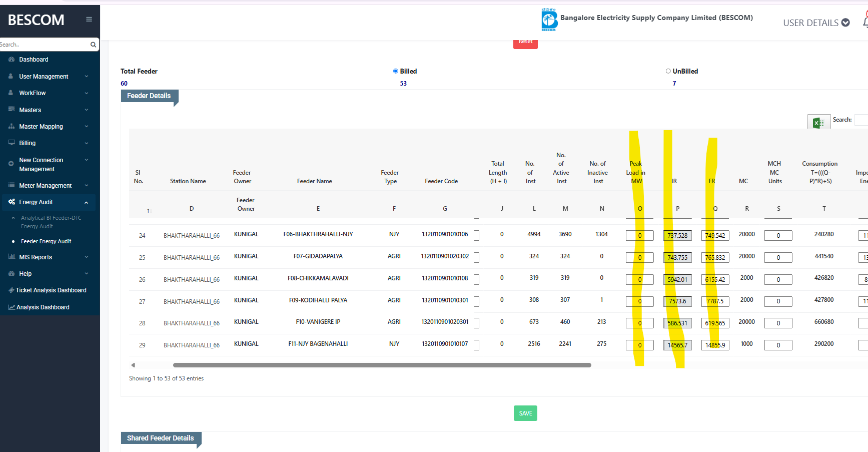Click the Energy Audit gears icon
Viewport: 868px width, 452px height.
click(x=12, y=202)
